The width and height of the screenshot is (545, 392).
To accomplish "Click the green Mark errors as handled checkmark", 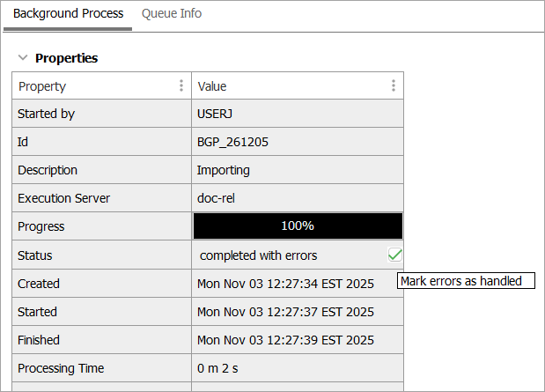I will [x=395, y=255].
